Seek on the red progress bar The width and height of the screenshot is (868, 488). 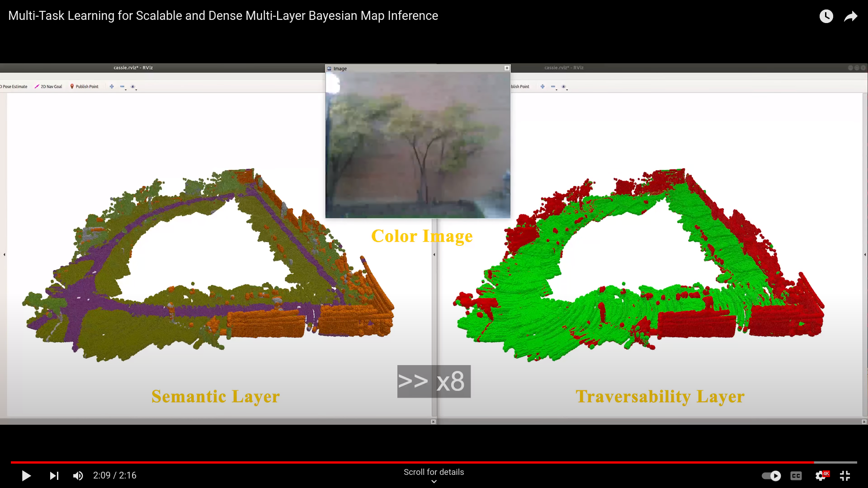pyautogui.click(x=407, y=462)
